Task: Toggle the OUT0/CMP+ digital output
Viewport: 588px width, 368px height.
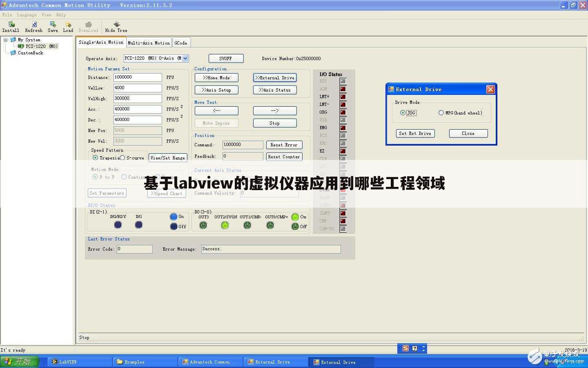Action: point(270,225)
